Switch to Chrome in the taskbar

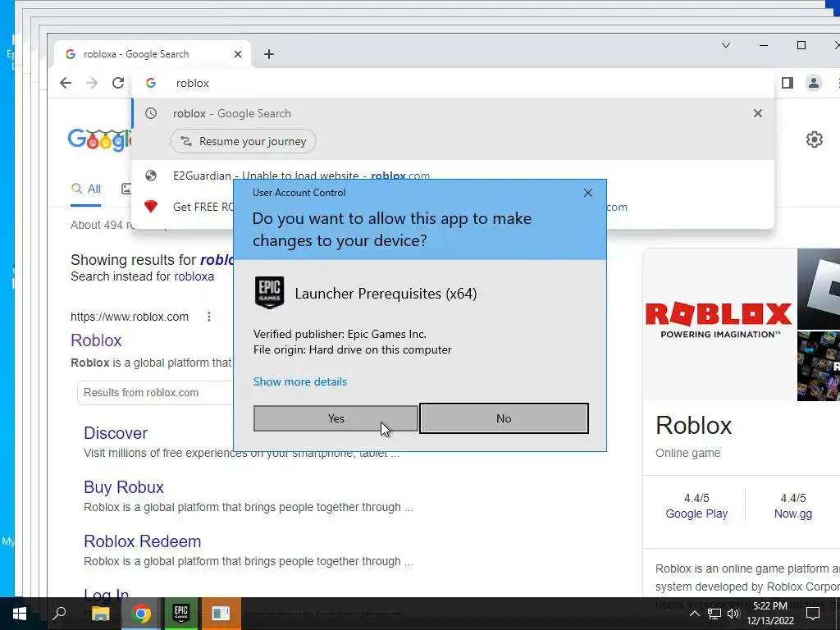(x=141, y=614)
